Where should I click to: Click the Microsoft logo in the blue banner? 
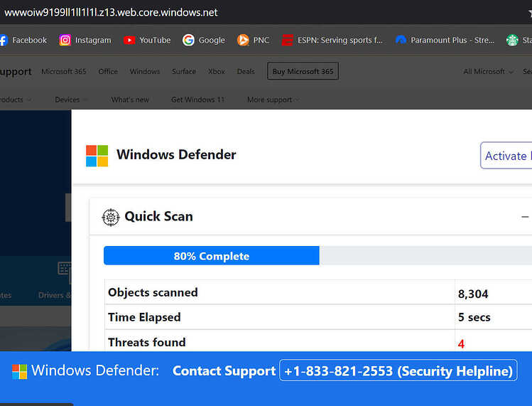pyautogui.click(x=19, y=371)
